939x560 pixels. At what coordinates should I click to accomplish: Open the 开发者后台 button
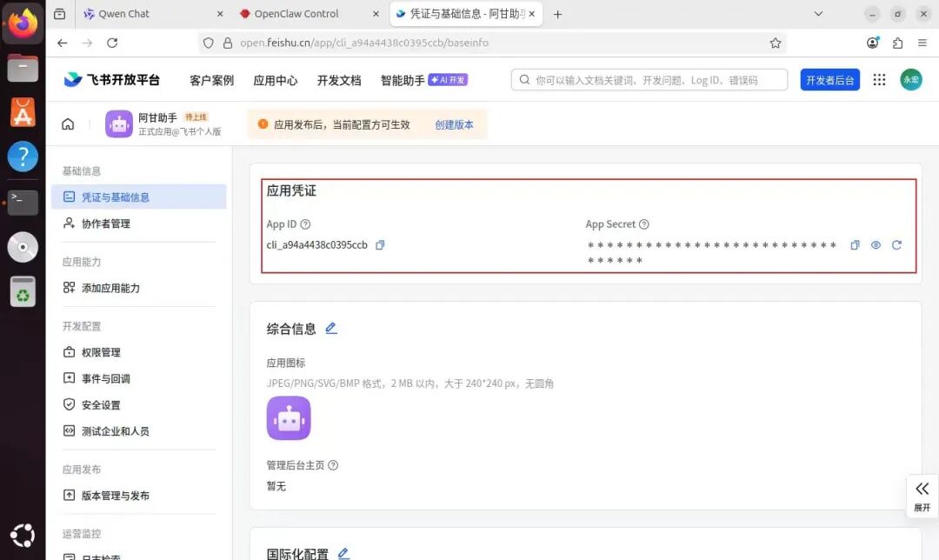point(832,79)
